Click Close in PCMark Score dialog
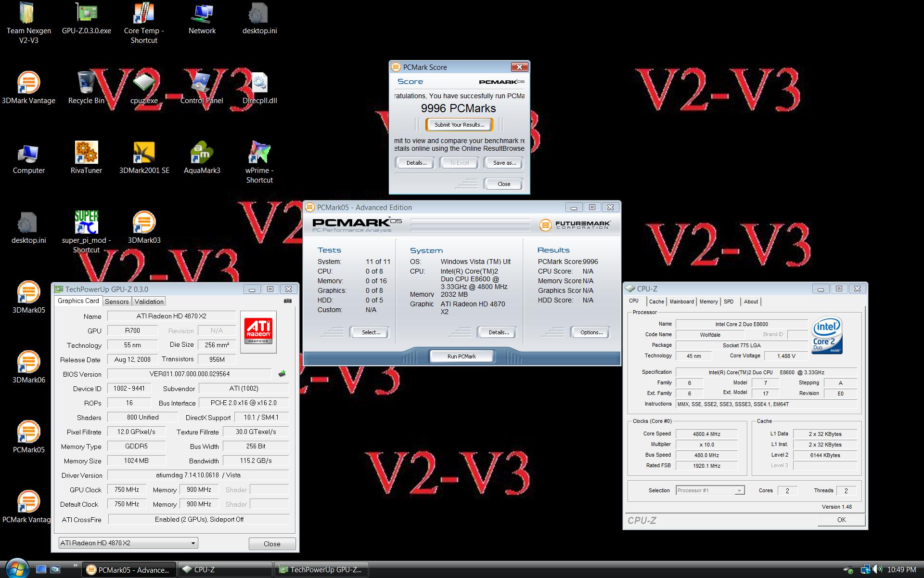924x578 pixels. point(504,184)
